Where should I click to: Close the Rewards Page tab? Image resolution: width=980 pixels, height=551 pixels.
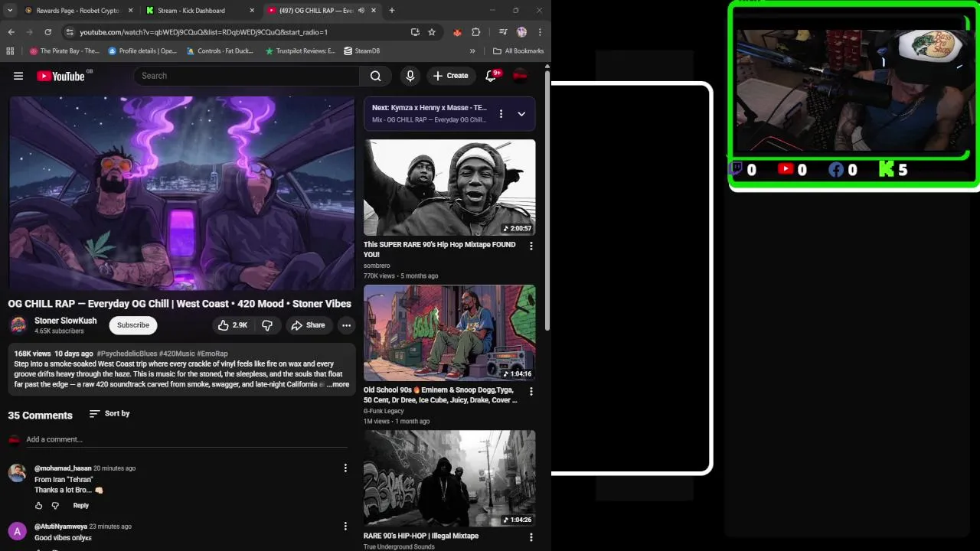pos(130,11)
